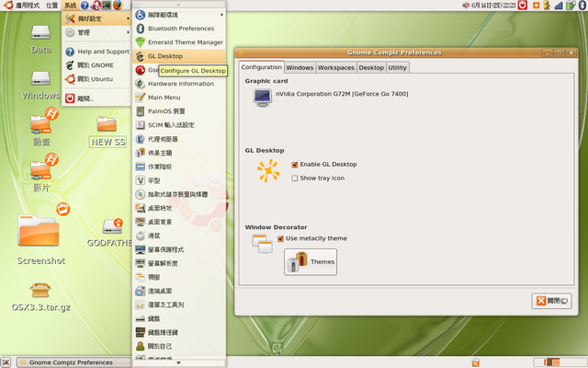This screenshot has height=368, width=588.
Task: Open 關於 Ubuntu menu entry
Action: (x=96, y=79)
